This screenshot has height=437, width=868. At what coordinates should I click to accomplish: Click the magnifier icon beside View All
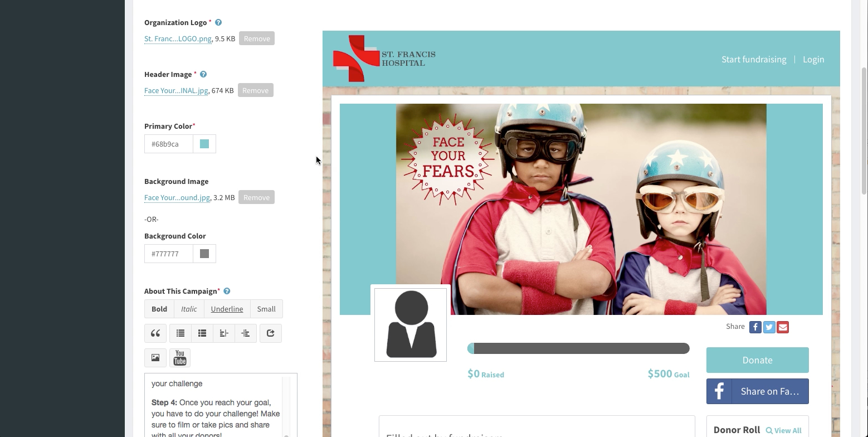tap(769, 430)
